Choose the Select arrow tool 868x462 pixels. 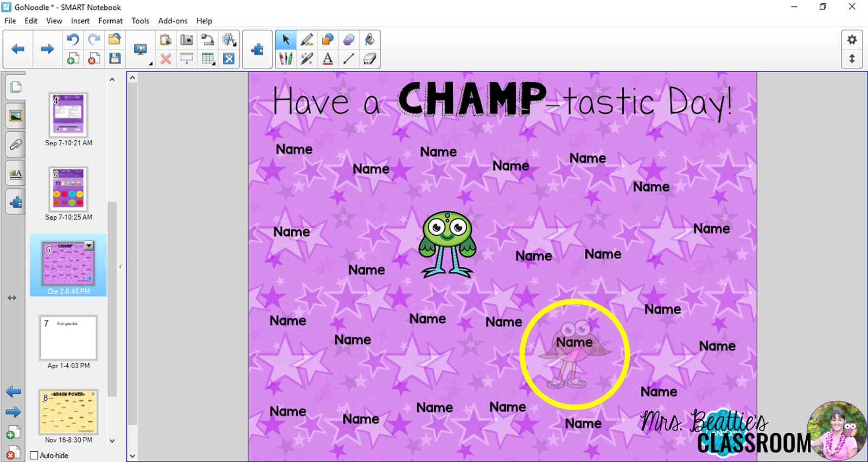point(286,40)
